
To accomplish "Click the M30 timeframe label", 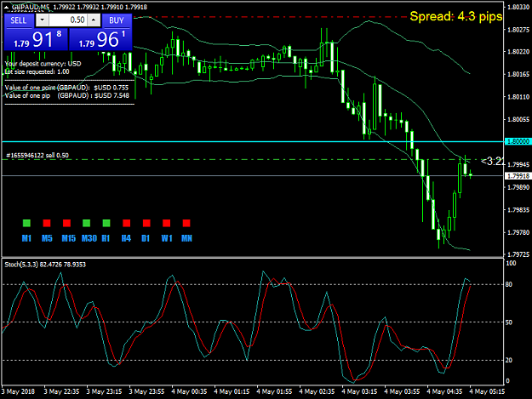I will point(89,238).
